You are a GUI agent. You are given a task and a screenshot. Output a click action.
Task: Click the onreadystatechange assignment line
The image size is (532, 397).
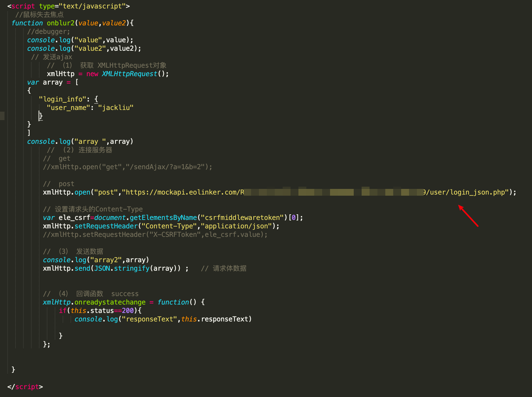pyautogui.click(x=124, y=302)
